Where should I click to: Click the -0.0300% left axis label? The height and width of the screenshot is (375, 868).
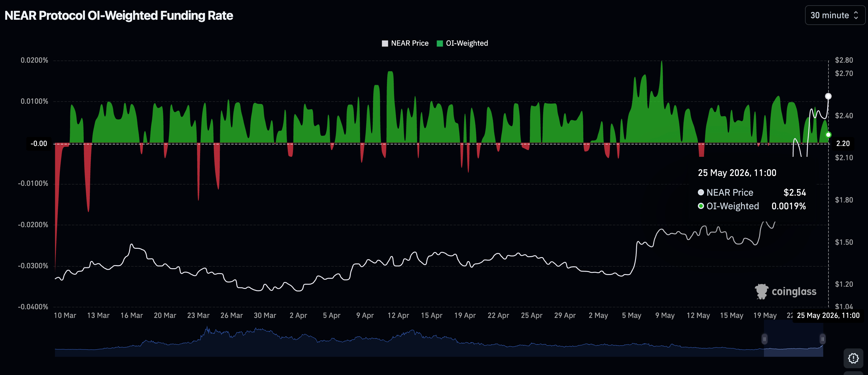[x=33, y=266]
